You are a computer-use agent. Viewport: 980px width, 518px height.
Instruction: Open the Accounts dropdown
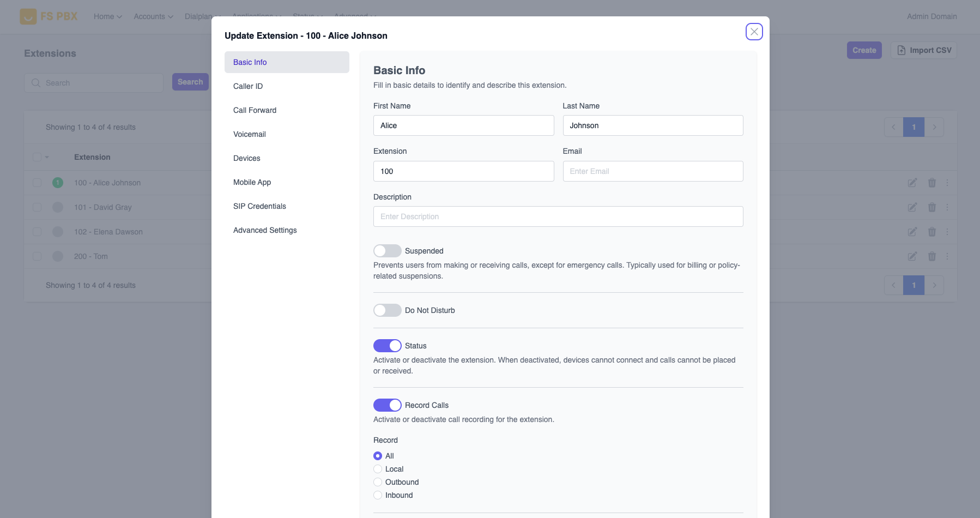point(153,16)
